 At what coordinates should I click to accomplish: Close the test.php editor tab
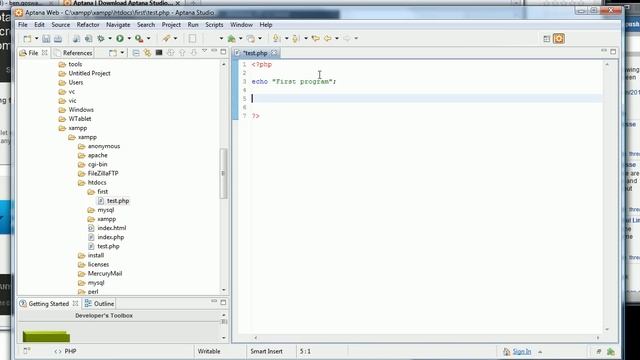click(274, 53)
